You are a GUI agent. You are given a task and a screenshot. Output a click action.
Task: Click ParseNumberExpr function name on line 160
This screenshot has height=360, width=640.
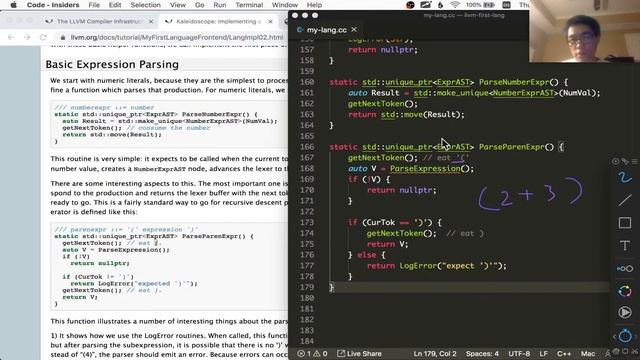pos(514,82)
